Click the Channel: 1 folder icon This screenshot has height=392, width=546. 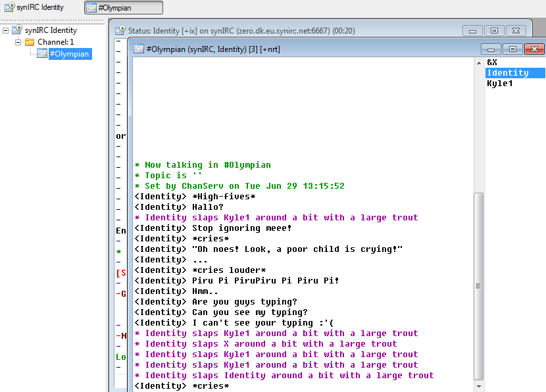point(30,42)
